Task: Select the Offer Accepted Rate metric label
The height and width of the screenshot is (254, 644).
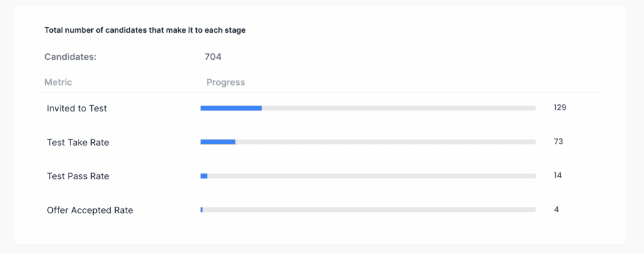Action: (x=90, y=210)
